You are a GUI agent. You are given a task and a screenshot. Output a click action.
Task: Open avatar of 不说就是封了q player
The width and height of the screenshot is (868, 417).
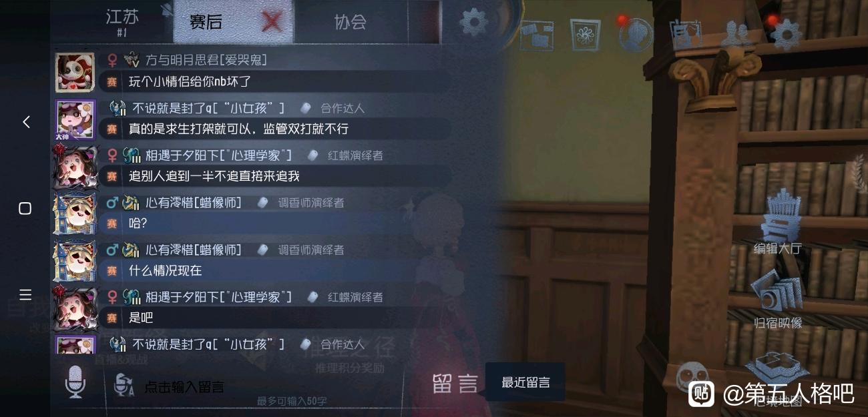(x=75, y=120)
